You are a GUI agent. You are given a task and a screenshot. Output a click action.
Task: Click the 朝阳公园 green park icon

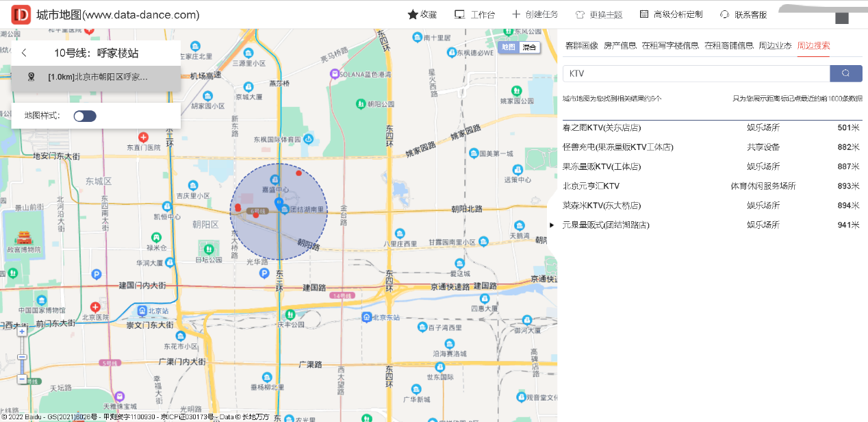tap(361, 103)
